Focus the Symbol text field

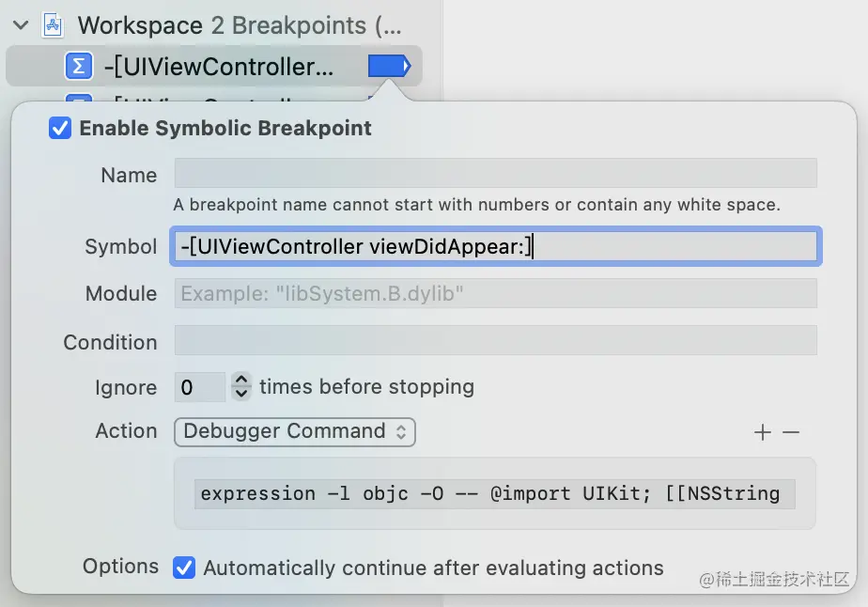pyautogui.click(x=495, y=246)
